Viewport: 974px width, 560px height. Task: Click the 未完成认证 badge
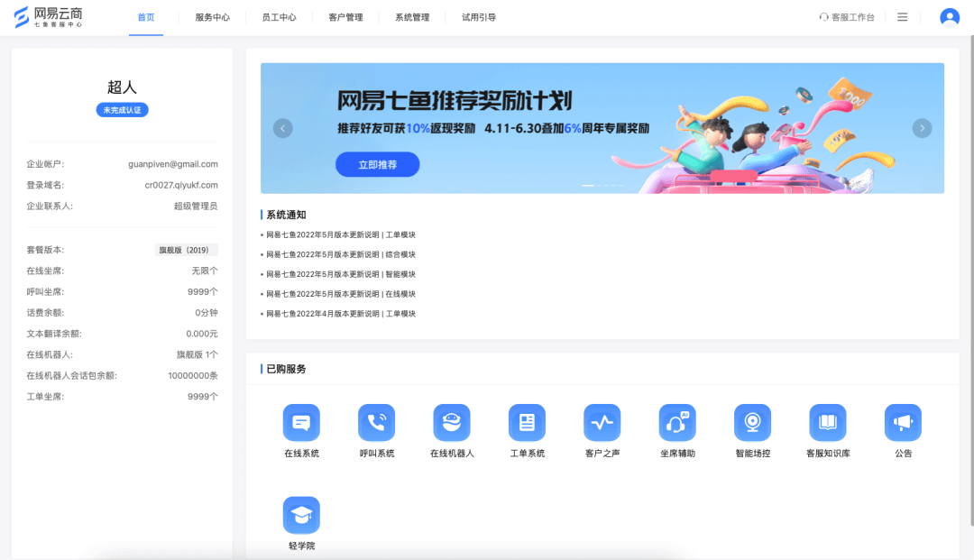(122, 110)
